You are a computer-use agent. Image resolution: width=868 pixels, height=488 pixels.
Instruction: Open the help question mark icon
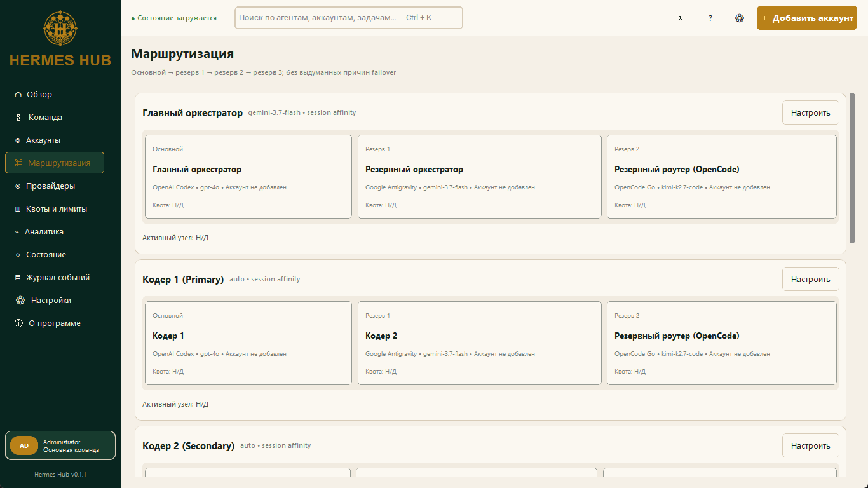(x=710, y=18)
